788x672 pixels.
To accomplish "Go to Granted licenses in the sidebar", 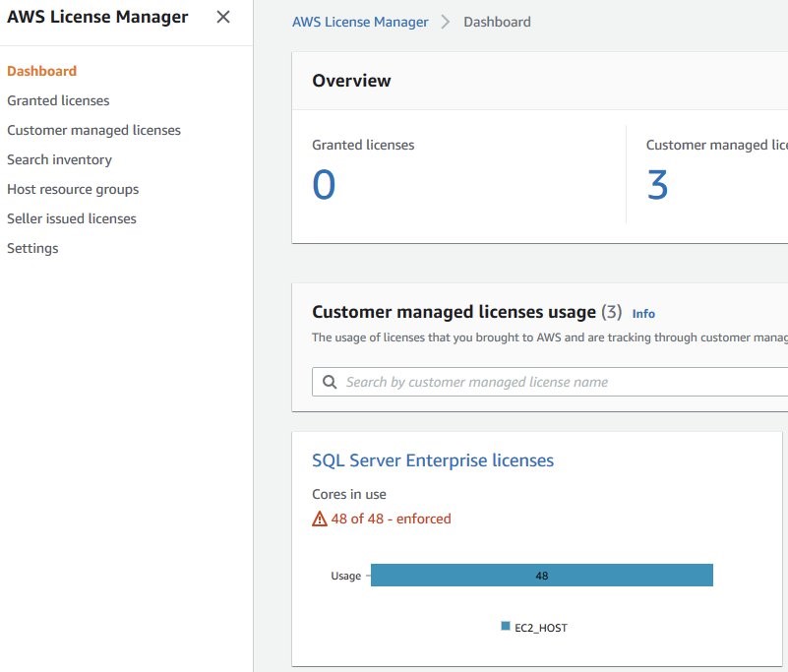I will [x=58, y=100].
